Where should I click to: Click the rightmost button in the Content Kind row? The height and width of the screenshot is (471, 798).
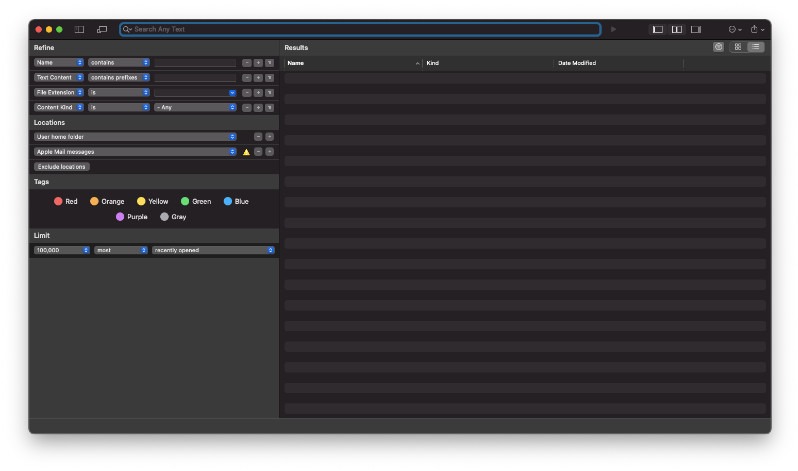pos(270,107)
